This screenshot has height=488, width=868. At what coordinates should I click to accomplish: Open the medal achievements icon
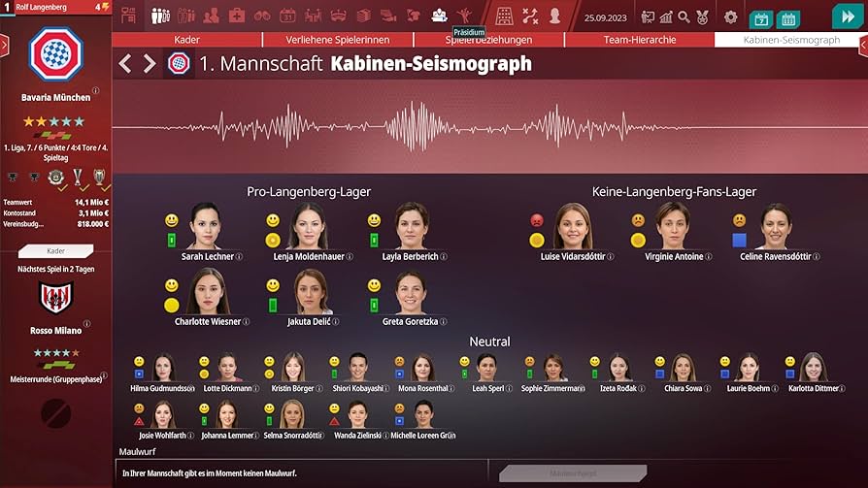point(703,17)
